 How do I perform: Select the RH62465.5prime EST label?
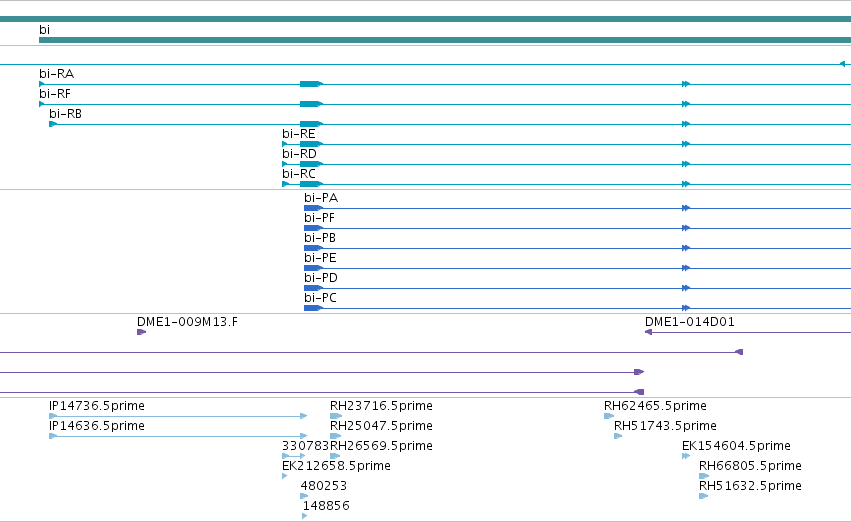[655, 406]
